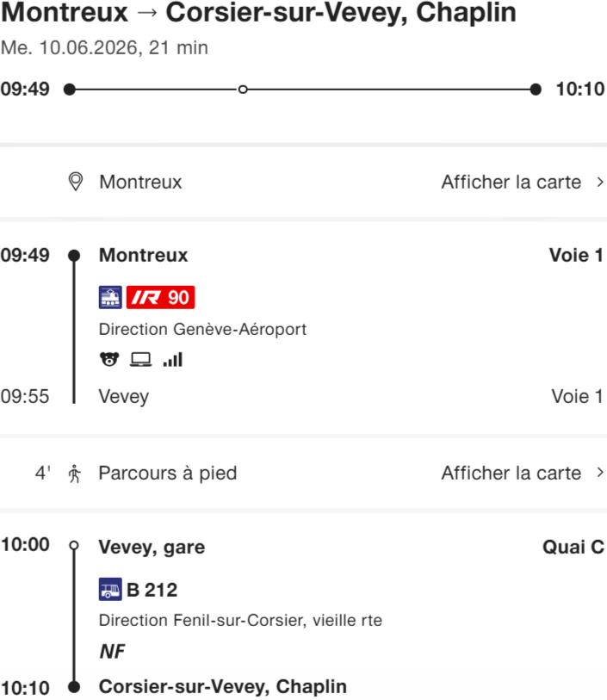Click the location pin icon beside Montreux

click(x=76, y=182)
